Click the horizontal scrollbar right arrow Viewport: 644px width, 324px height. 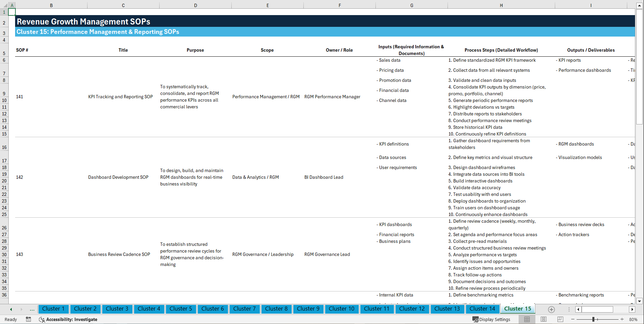632,309
